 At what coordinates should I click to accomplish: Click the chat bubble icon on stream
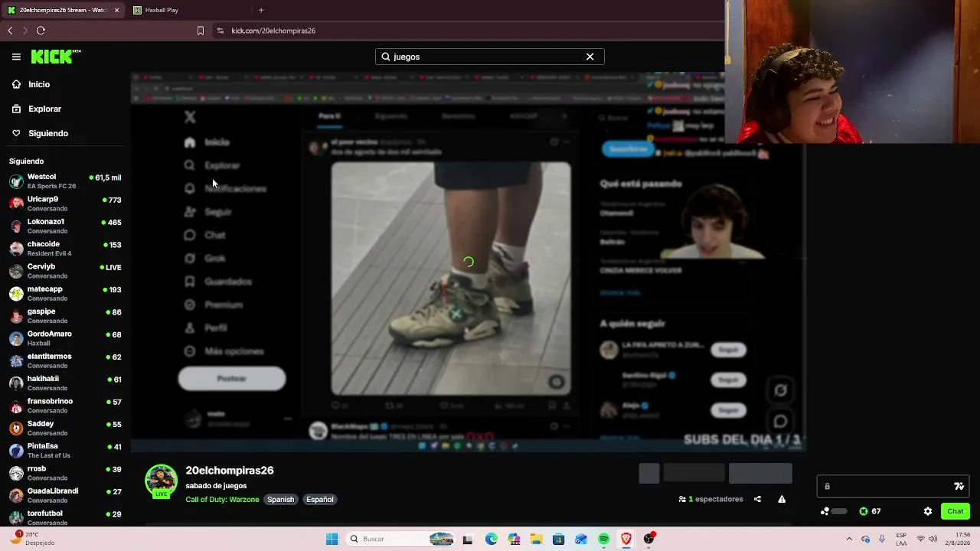click(x=780, y=421)
